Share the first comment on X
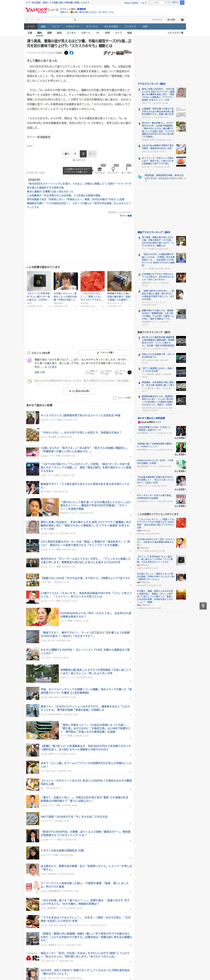The image size is (210, 980). [x=129, y=372]
